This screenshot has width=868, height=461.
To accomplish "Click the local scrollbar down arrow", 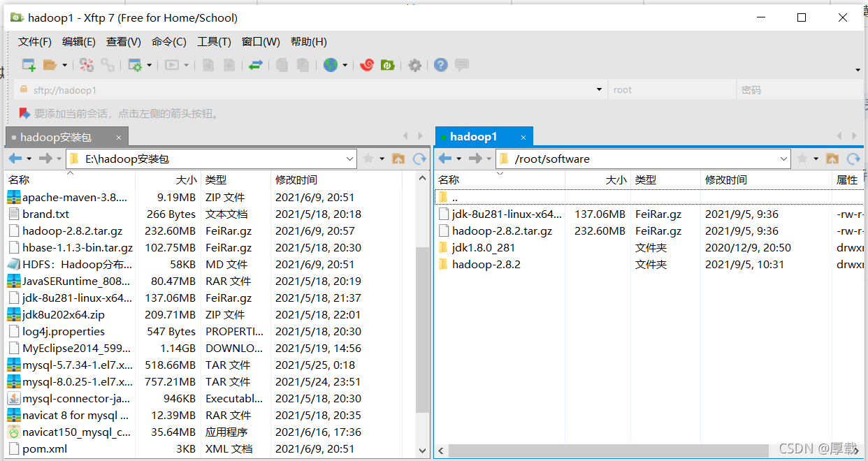I will 422,451.
